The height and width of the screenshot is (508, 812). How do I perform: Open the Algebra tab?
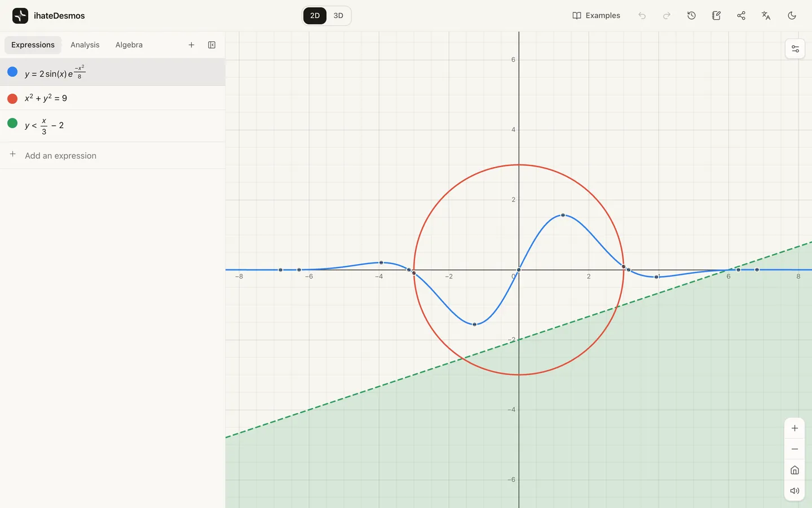(129, 45)
